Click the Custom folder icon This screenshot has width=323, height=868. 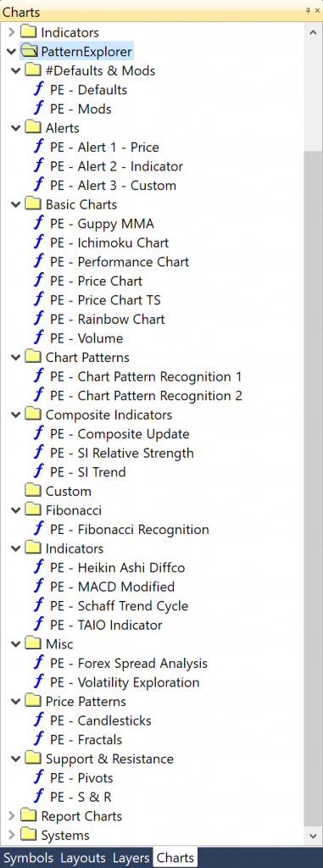[34, 491]
